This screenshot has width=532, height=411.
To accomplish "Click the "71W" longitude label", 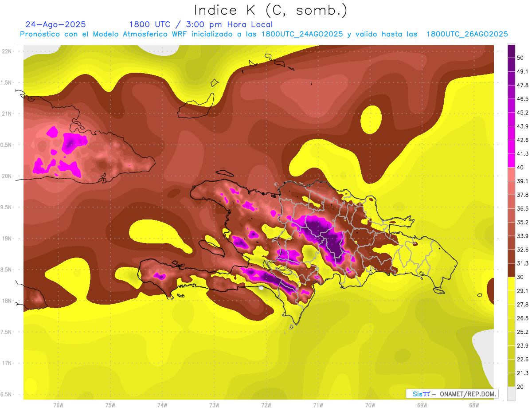I will 318,405.
